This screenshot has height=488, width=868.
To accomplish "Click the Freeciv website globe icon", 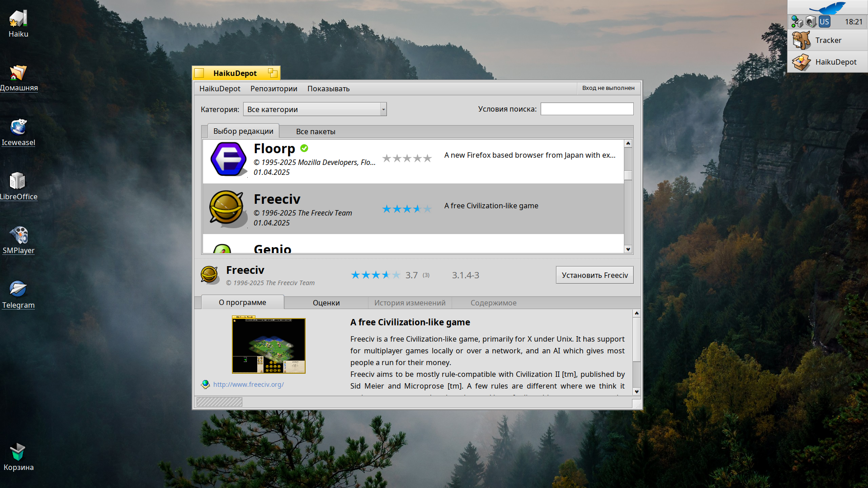I will click(x=206, y=385).
